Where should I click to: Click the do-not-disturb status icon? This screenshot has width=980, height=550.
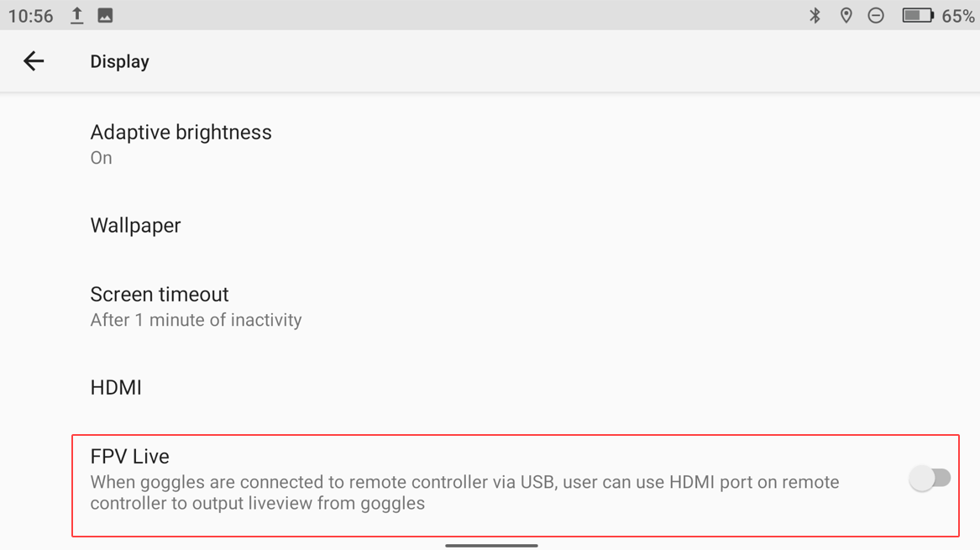click(x=876, y=15)
